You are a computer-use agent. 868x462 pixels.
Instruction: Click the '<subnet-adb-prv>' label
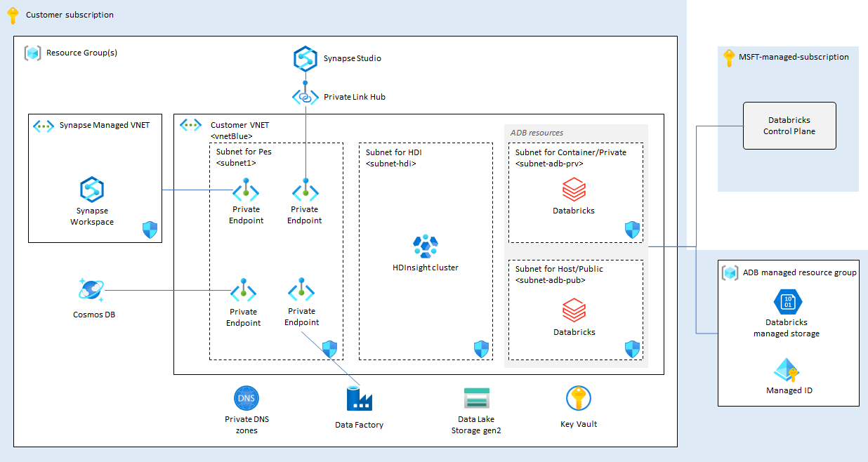click(x=550, y=164)
